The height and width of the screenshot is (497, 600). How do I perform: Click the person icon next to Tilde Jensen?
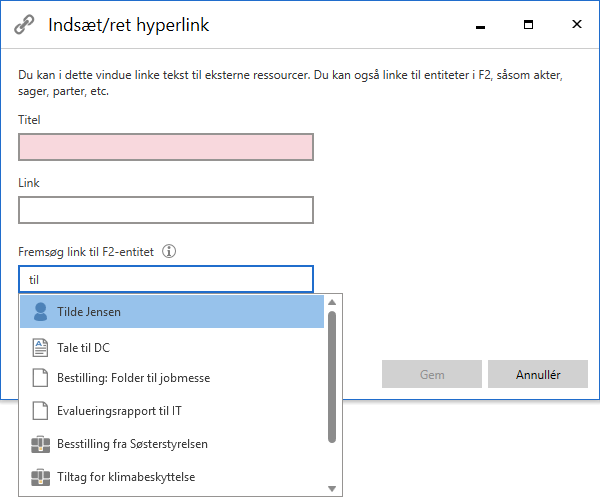pos(40,312)
